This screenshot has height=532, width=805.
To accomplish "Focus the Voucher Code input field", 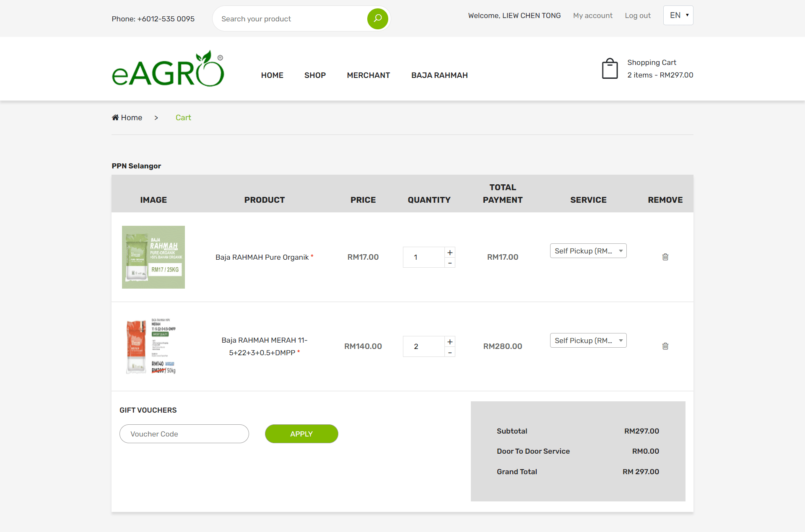I will click(x=184, y=434).
